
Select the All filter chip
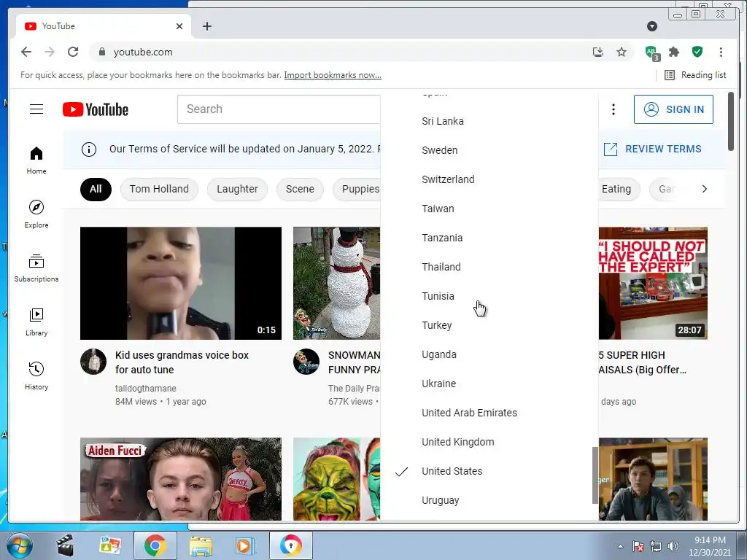click(x=96, y=189)
